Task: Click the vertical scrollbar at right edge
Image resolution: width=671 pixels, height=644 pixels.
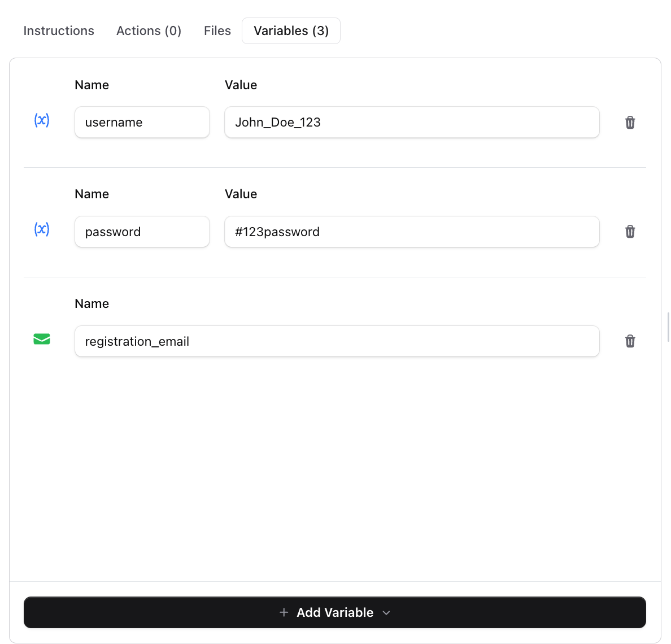Action: point(668,327)
